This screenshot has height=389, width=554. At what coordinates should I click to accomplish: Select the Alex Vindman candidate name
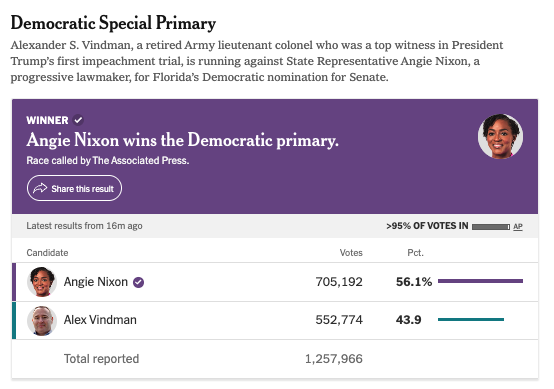100,320
